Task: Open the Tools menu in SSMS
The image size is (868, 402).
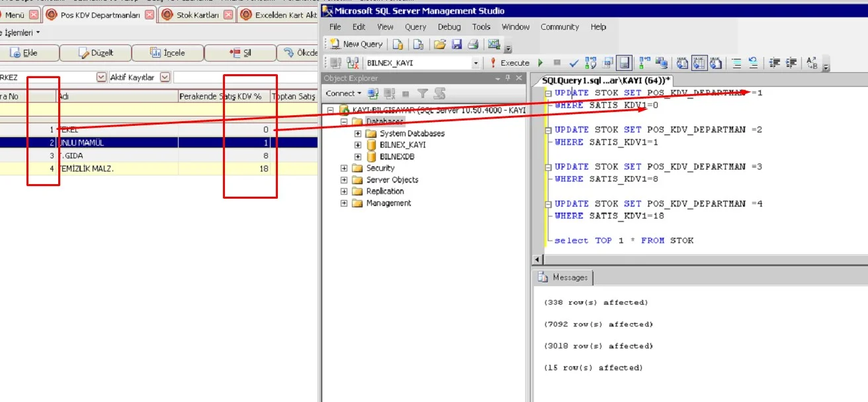Action: (x=482, y=27)
